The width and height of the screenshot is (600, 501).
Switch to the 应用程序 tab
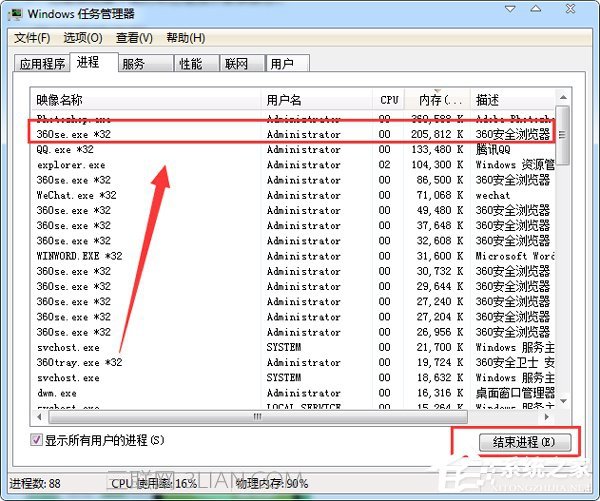click(40, 64)
